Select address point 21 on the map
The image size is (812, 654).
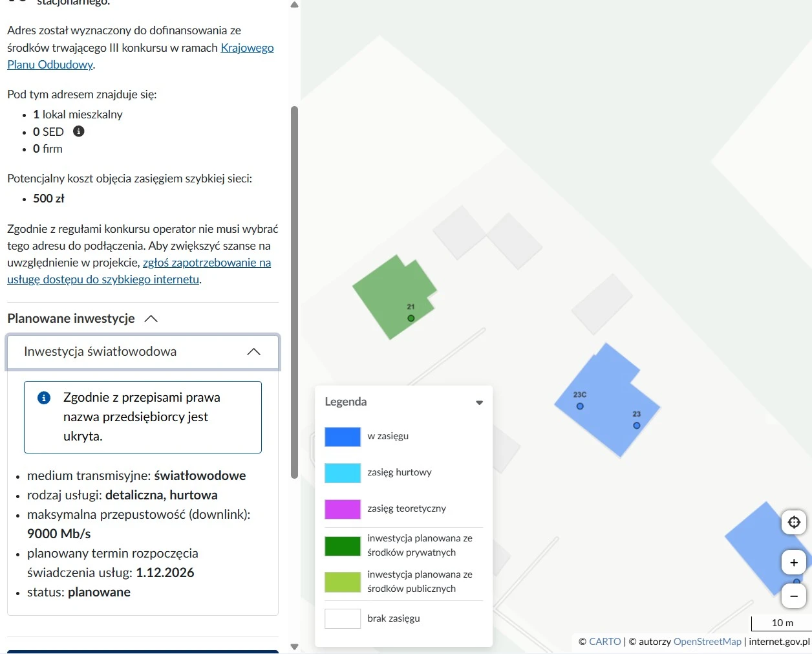tap(411, 318)
